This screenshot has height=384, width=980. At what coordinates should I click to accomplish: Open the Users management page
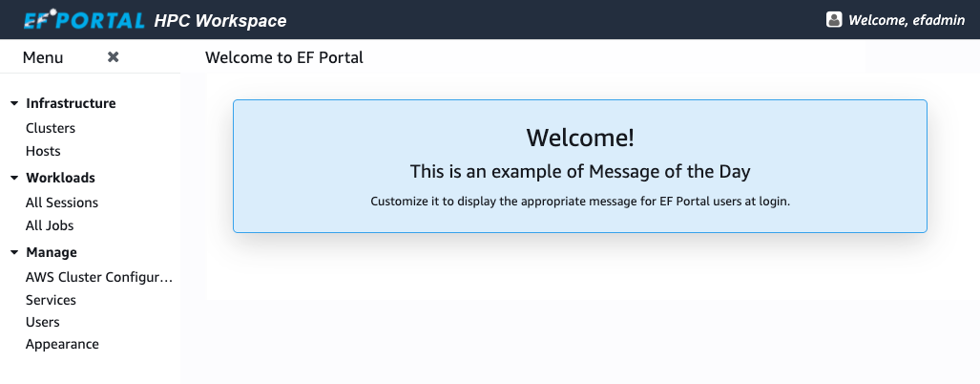(x=43, y=322)
